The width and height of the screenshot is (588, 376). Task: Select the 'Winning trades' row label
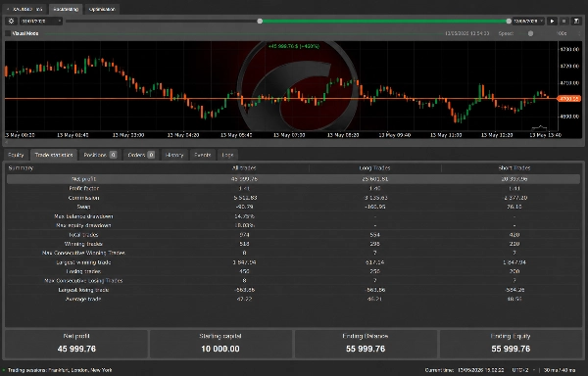point(83,244)
